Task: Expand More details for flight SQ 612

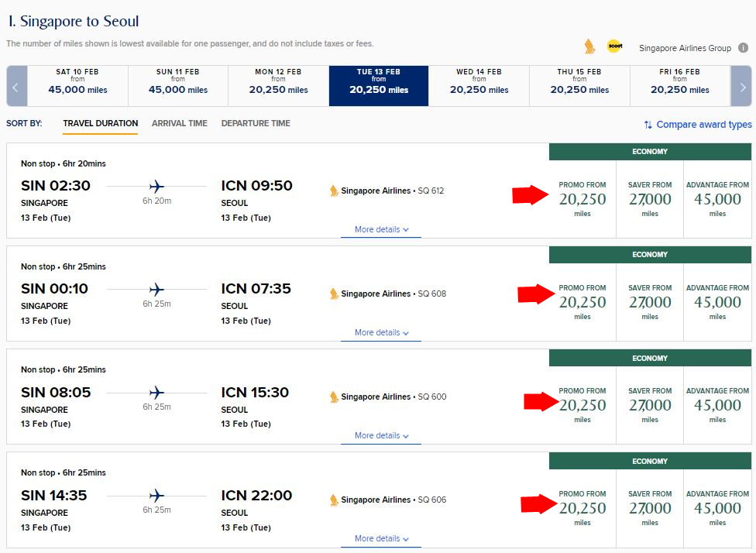Action: coord(381,230)
